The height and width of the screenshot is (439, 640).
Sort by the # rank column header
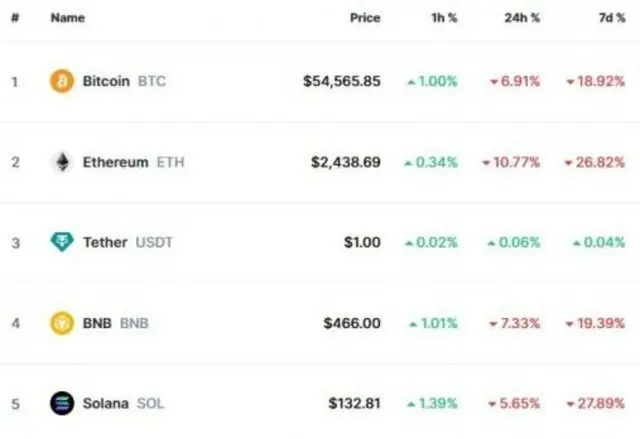coord(15,18)
